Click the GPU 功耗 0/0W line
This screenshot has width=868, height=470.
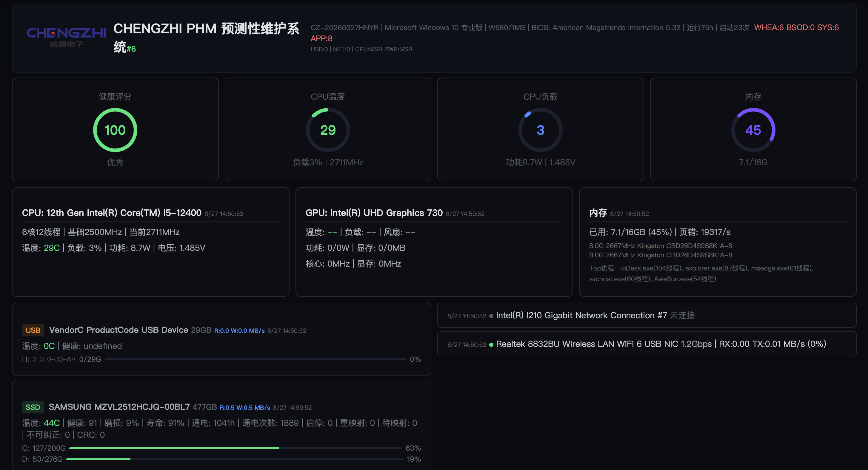pyautogui.click(x=355, y=248)
